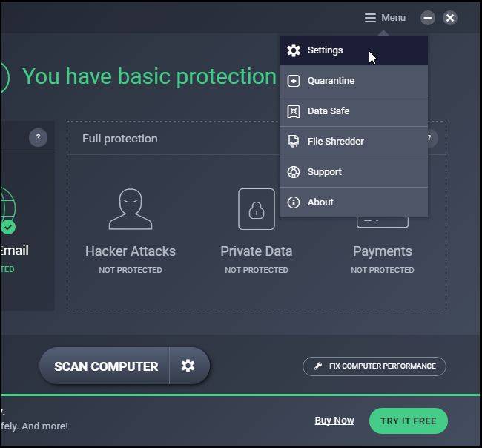Screen dimensions: 482x448
Task: Open Data Safe menu entry
Action: pyautogui.click(x=354, y=111)
